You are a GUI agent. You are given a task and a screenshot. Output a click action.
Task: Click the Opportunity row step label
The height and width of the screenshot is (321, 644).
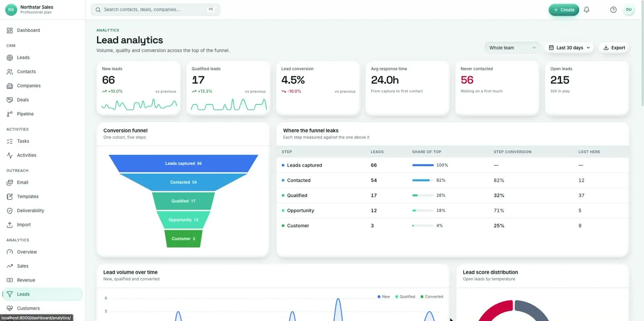(x=300, y=211)
